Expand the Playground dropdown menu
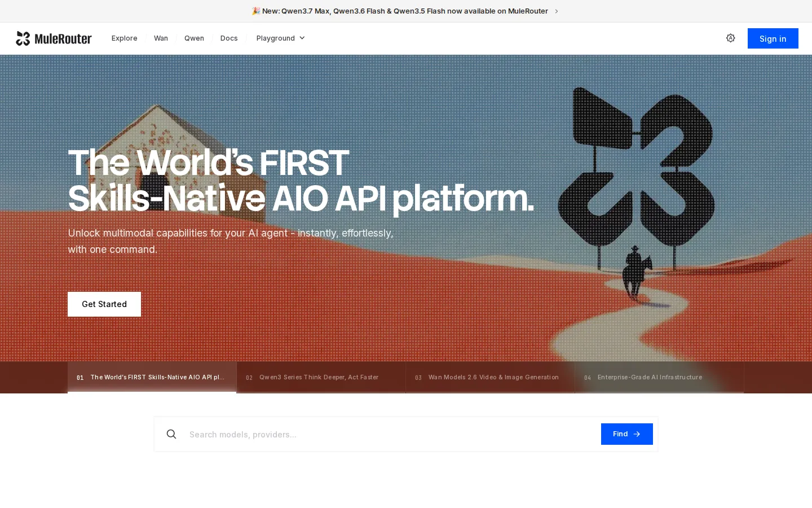The width and height of the screenshot is (812, 508). point(280,38)
